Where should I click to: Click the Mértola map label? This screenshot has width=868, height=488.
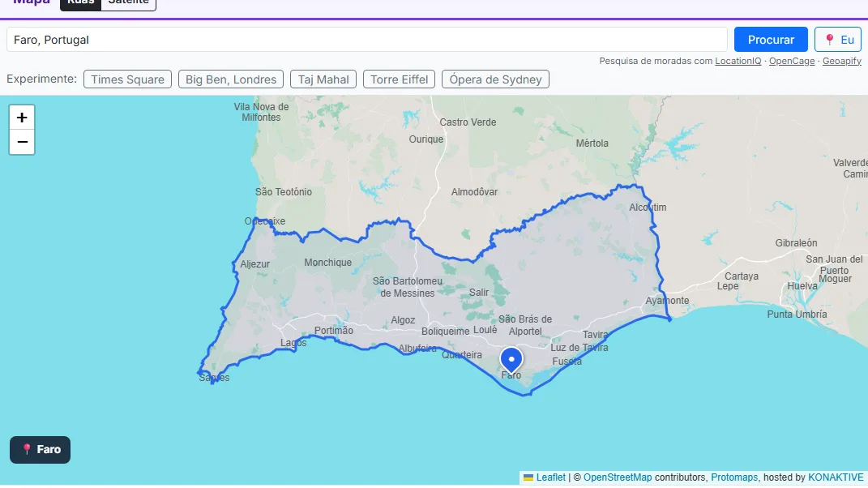(x=592, y=143)
